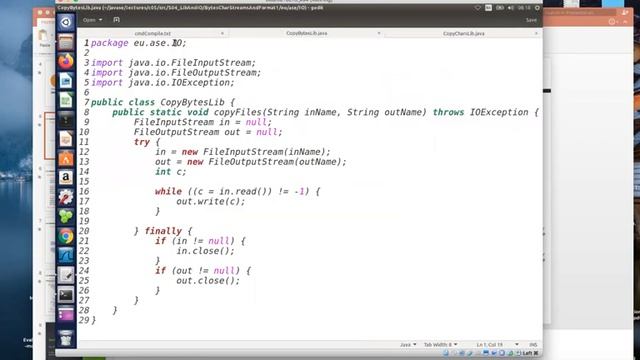Open Wireshark shark-fin icon in dock
640x360 pixels.
tap(66, 256)
